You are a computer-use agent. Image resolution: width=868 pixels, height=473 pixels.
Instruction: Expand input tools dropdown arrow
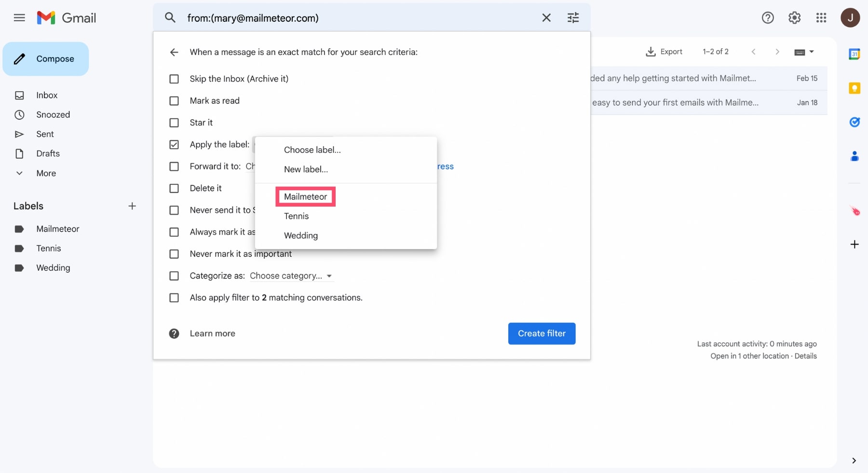812,52
